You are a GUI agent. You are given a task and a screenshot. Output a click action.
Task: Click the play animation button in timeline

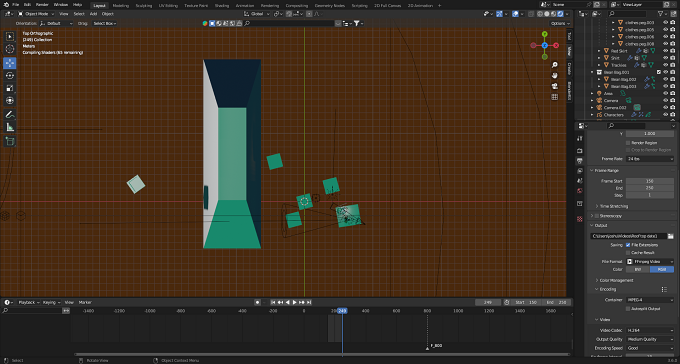point(294,302)
